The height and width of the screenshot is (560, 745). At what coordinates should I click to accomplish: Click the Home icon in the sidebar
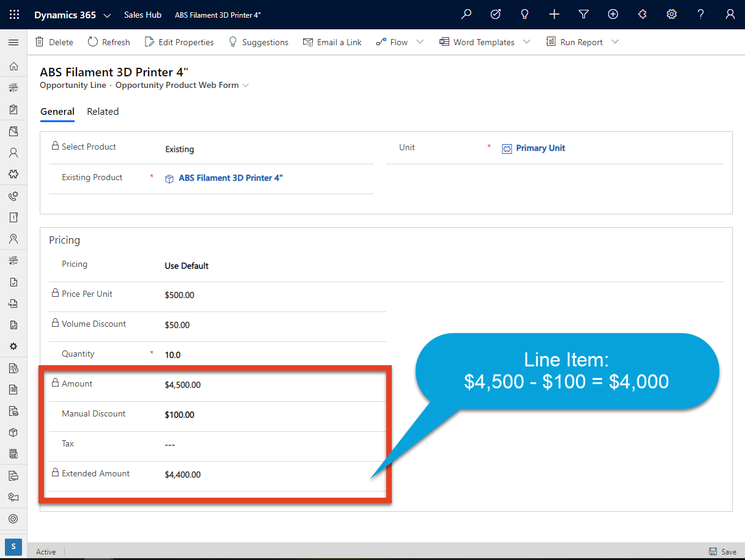(x=13, y=65)
